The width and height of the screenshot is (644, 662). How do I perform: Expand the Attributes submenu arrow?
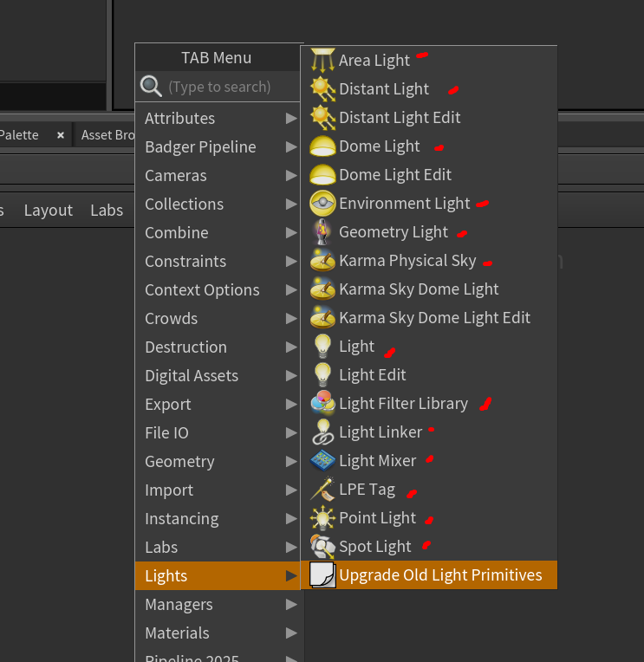click(291, 118)
